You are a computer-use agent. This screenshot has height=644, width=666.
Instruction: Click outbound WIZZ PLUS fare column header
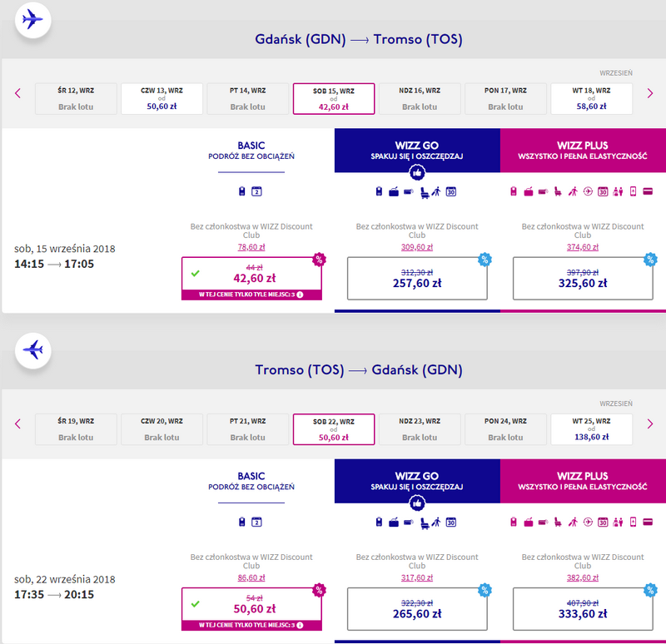(x=583, y=151)
